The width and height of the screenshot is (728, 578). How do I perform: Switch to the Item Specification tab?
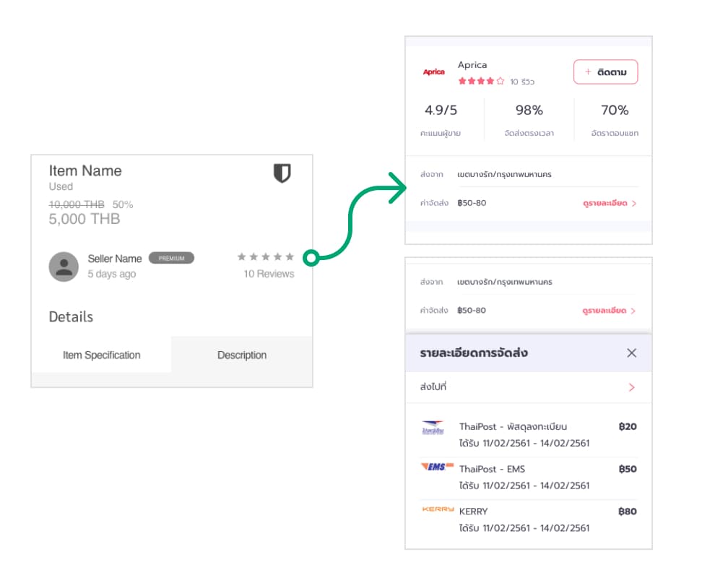101,355
